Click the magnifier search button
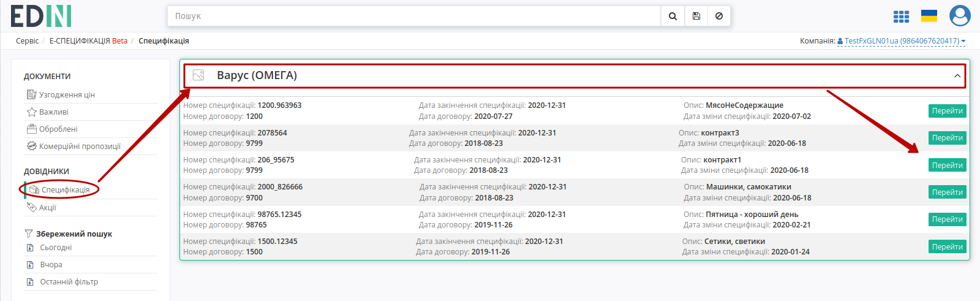Viewport: 980px width, 301px height. click(x=673, y=17)
